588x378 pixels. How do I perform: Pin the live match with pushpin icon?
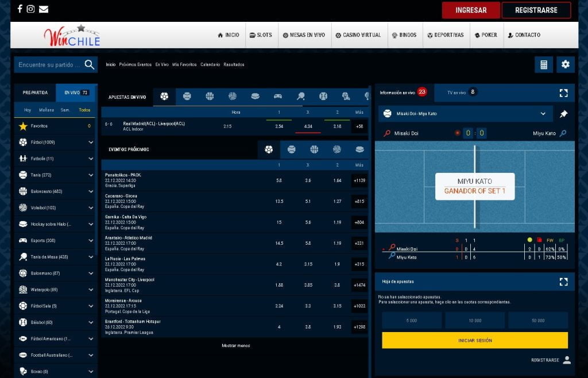(x=564, y=114)
